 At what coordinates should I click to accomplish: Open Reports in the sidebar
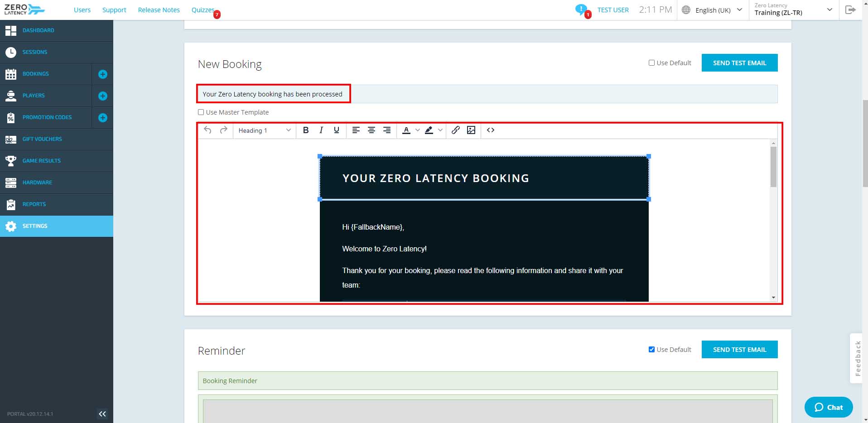click(x=57, y=204)
